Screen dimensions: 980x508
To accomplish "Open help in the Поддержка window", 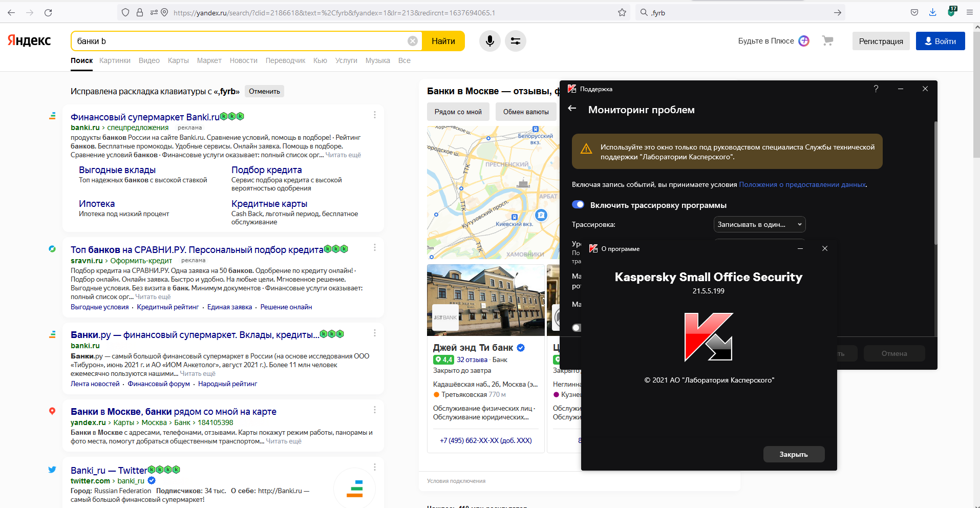I will coord(876,89).
